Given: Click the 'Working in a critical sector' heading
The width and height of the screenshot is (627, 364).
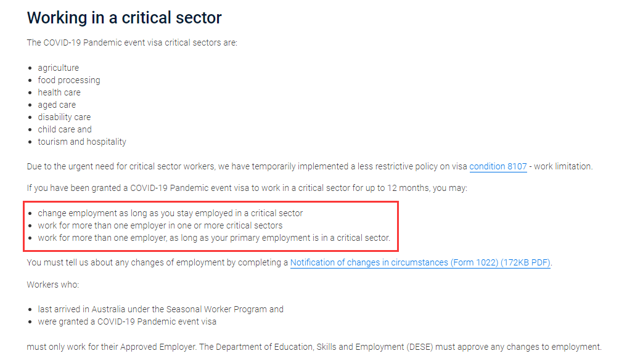Looking at the screenshot, I should tap(124, 18).
